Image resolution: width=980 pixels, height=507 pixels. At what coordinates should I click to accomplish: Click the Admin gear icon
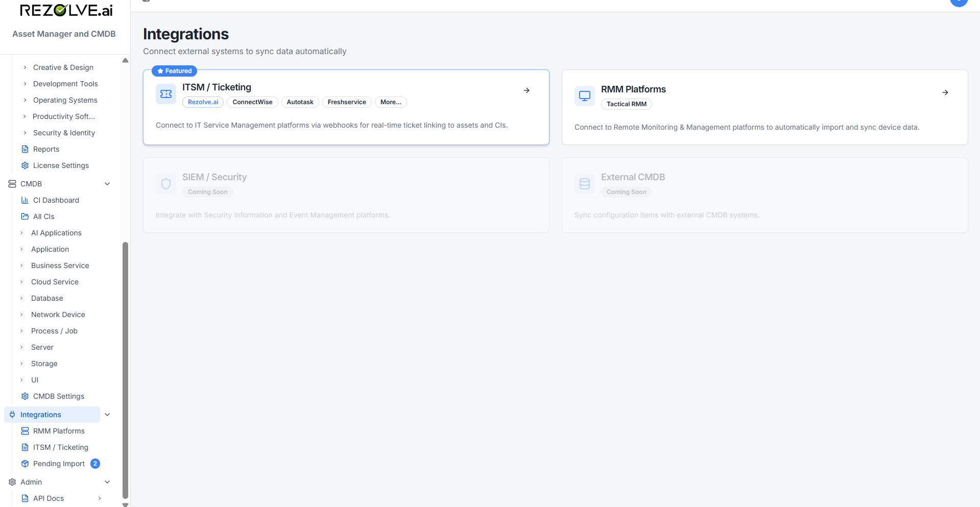tap(12, 482)
